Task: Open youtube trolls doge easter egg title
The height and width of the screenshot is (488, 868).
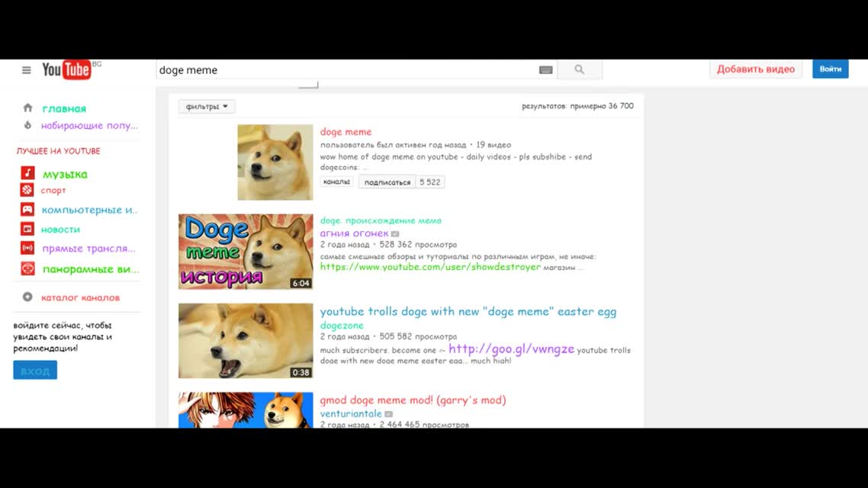Action: [468, 312]
